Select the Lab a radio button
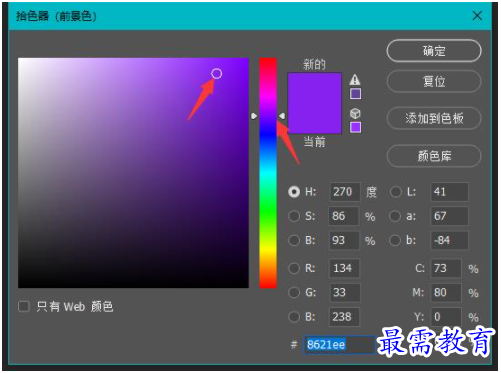The height and width of the screenshot is (373, 501). pos(395,216)
